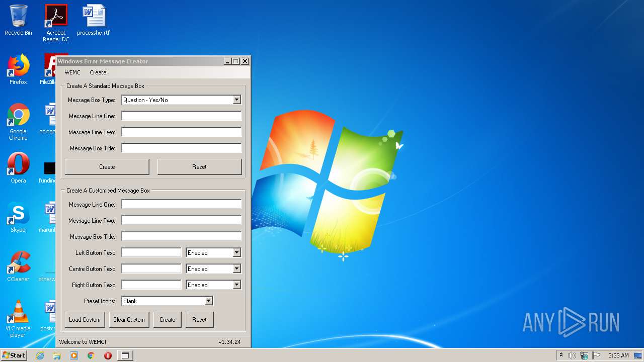644x362 pixels.
Task: Click the Left Button Text field
Action: click(151, 253)
